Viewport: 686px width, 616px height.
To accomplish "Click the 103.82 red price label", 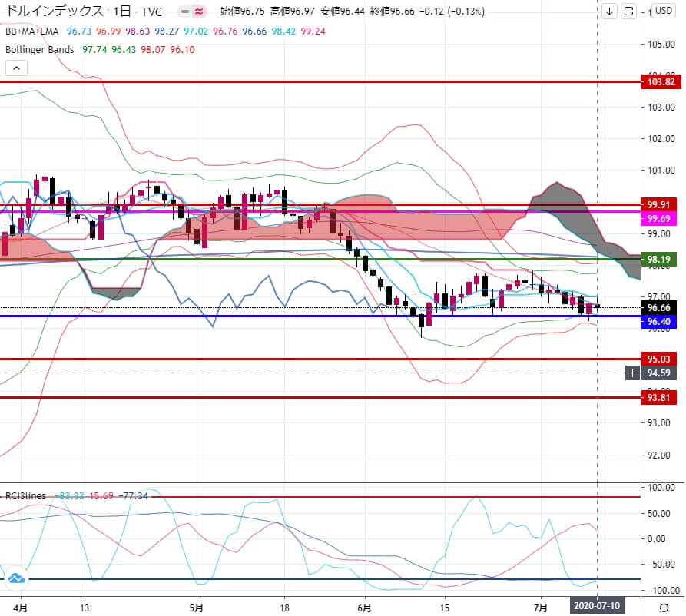I will pyautogui.click(x=661, y=82).
